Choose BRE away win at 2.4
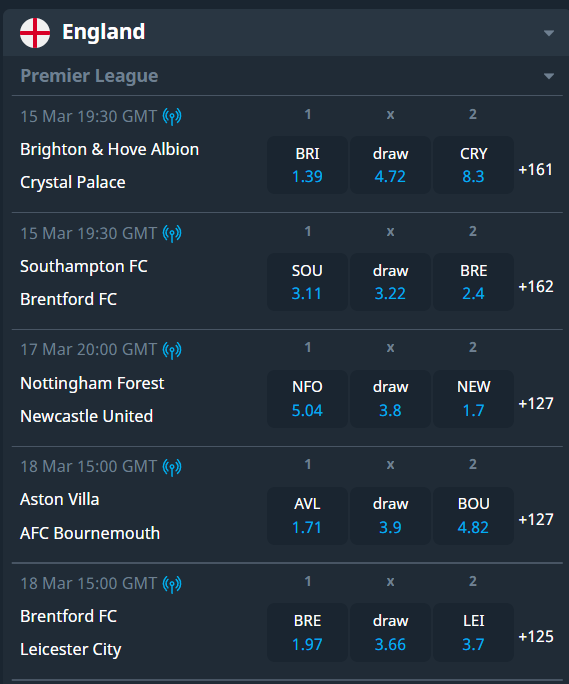 click(x=473, y=282)
